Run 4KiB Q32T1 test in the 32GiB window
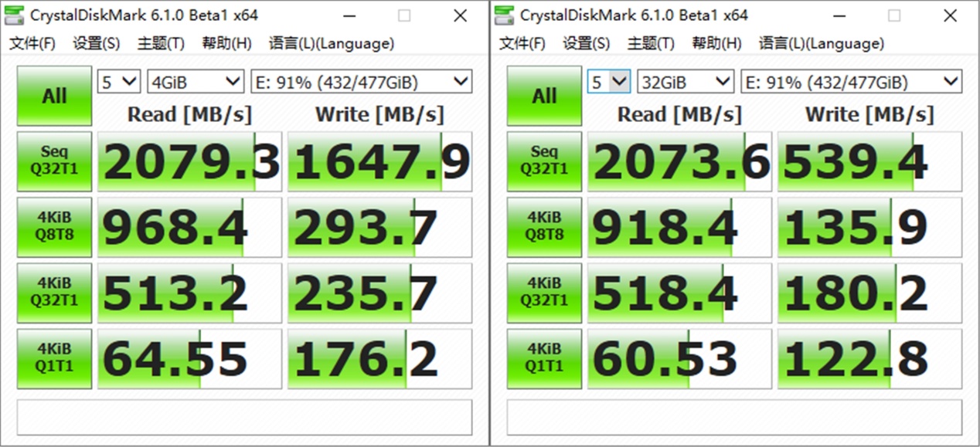The image size is (980, 447). [x=544, y=293]
